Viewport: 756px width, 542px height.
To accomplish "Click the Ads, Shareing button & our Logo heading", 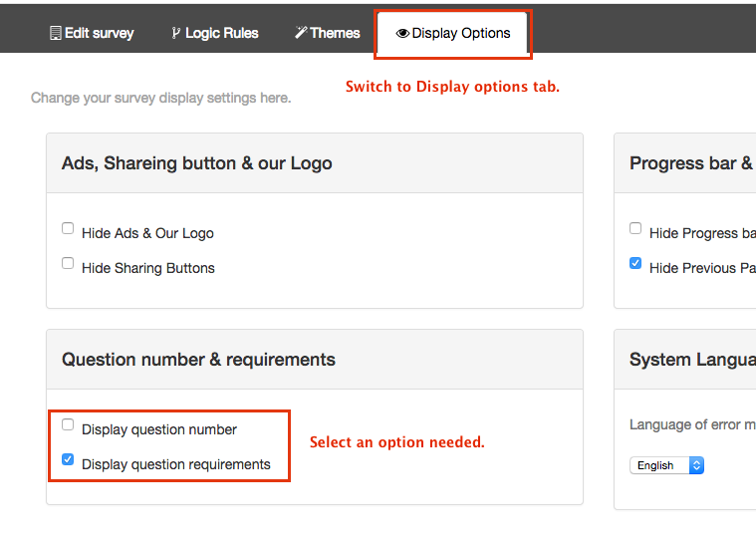I will coord(197,163).
